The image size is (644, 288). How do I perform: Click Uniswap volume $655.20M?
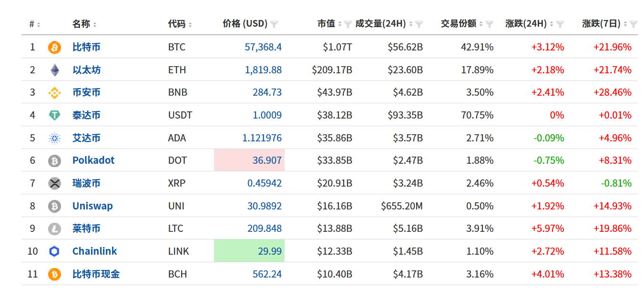[x=402, y=206]
